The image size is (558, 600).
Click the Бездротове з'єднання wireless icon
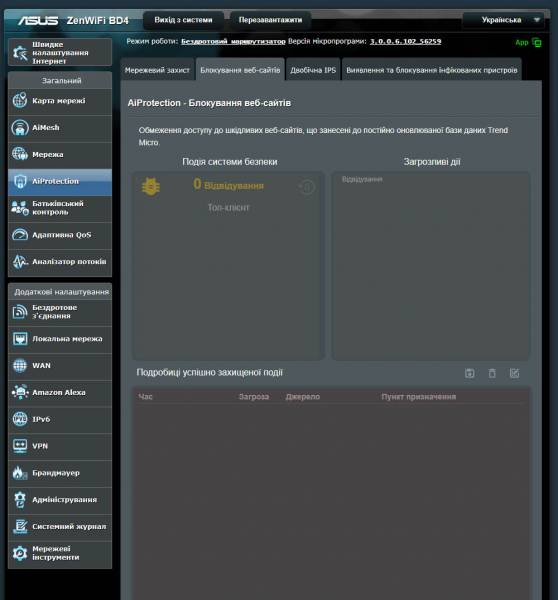[20, 312]
